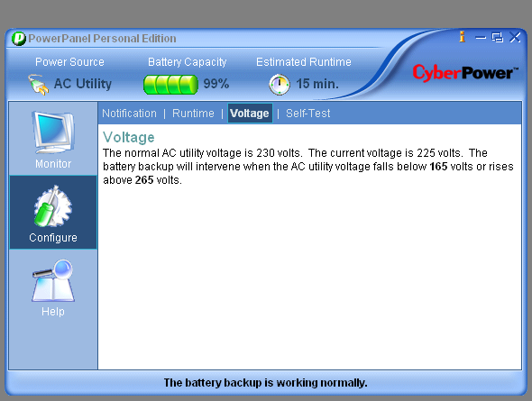Click the 265 volts upper threshold value
Image resolution: width=532 pixels, height=401 pixels.
pyautogui.click(x=144, y=180)
